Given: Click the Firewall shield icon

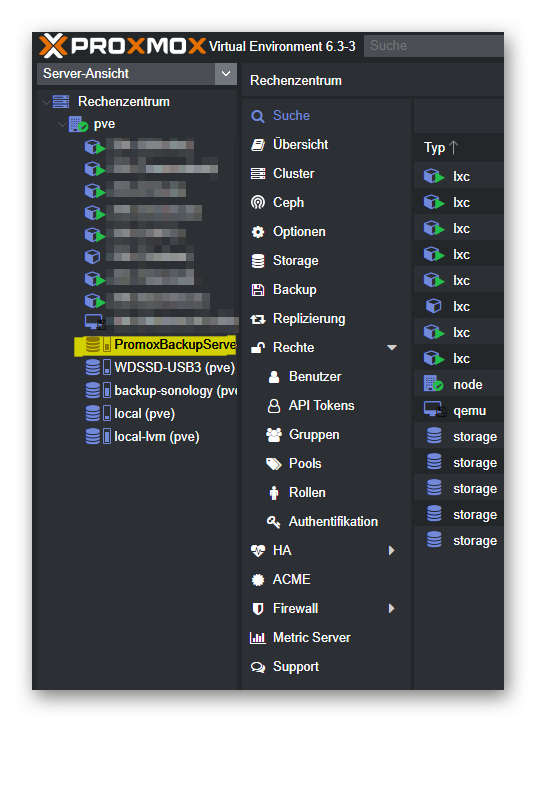Looking at the screenshot, I should (x=258, y=609).
